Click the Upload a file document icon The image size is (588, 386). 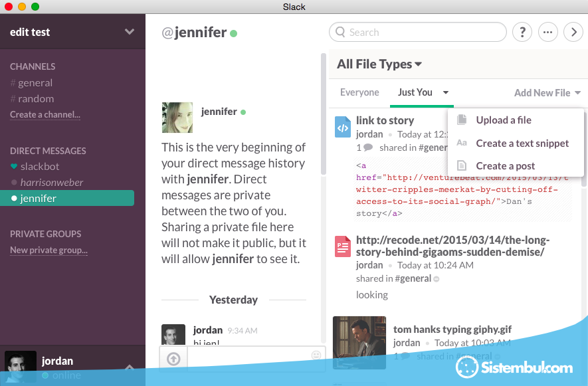pyautogui.click(x=462, y=120)
